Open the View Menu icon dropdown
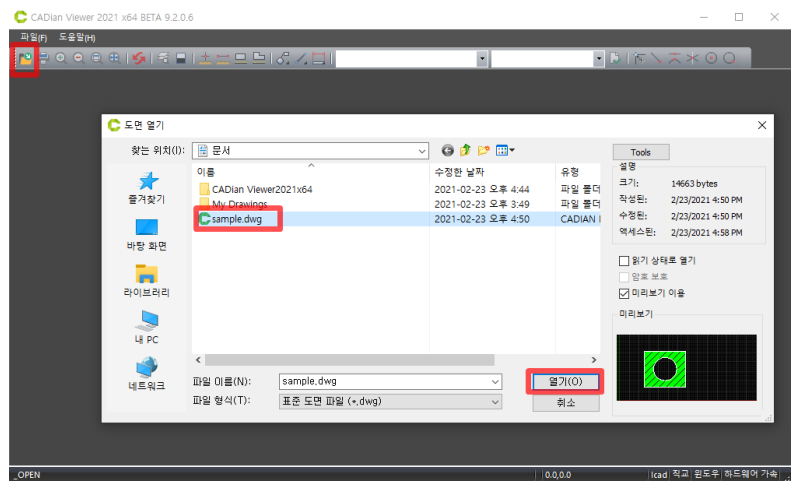This screenshot has height=485, width=796. click(505, 150)
